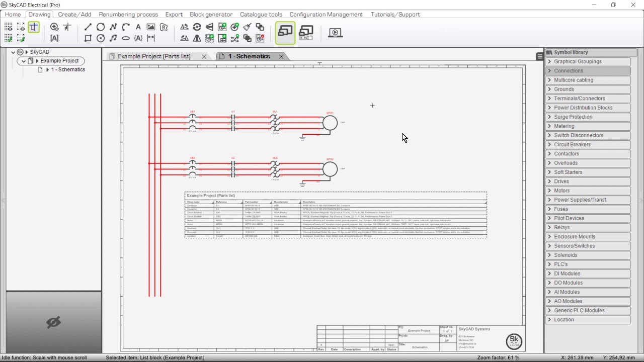This screenshot has width=644, height=362.
Task: Click the block with red minus icon
Action: pyautogui.click(x=260, y=38)
